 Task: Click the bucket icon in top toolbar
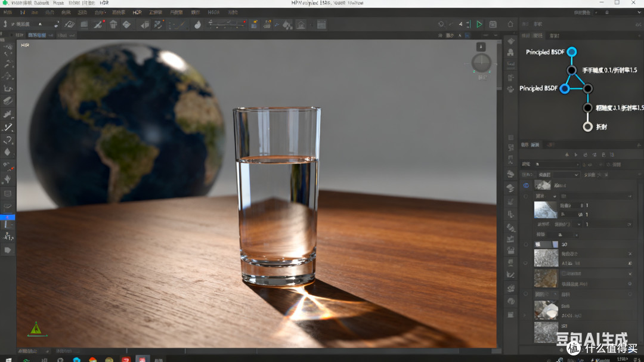click(x=113, y=24)
